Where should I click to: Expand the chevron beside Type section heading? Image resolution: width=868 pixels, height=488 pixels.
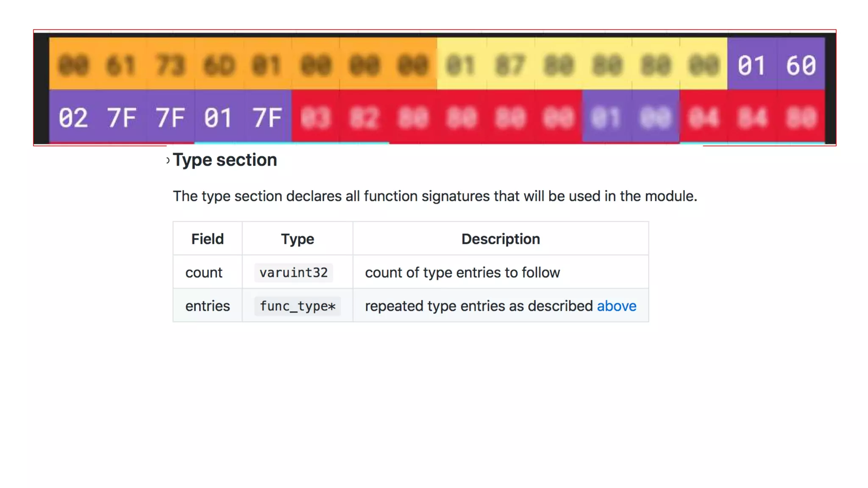pos(168,161)
